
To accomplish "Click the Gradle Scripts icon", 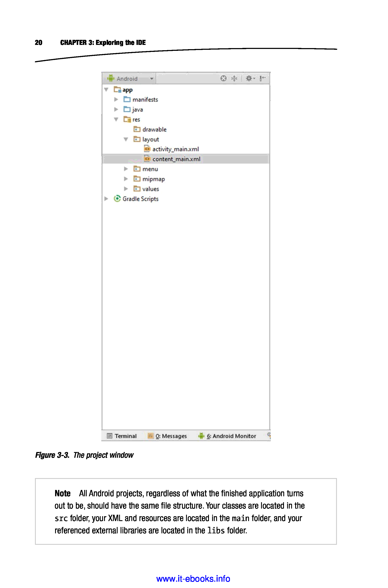I will click(x=117, y=198).
